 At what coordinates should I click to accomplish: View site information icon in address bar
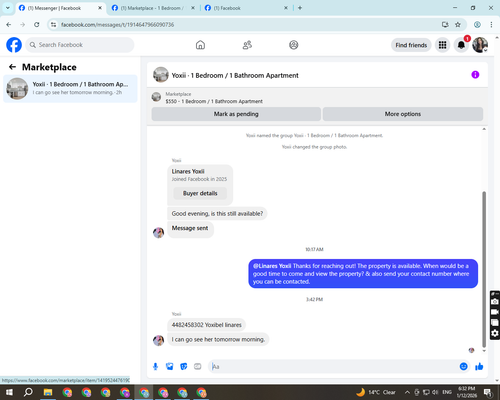(54, 25)
